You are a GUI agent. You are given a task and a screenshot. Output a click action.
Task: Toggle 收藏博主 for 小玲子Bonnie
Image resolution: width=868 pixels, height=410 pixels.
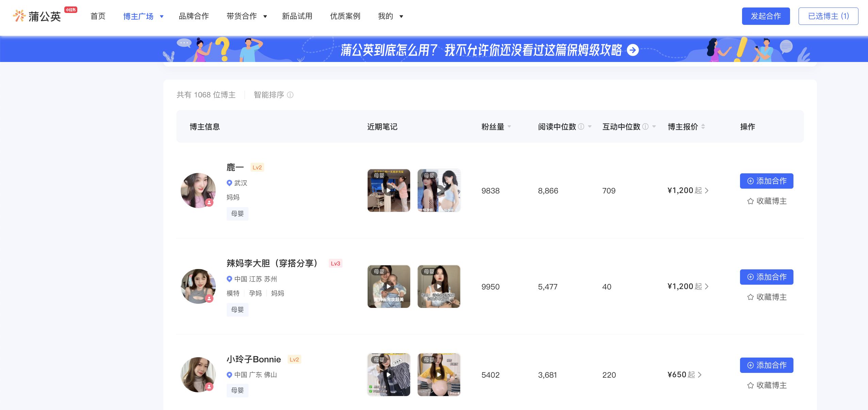pos(767,385)
